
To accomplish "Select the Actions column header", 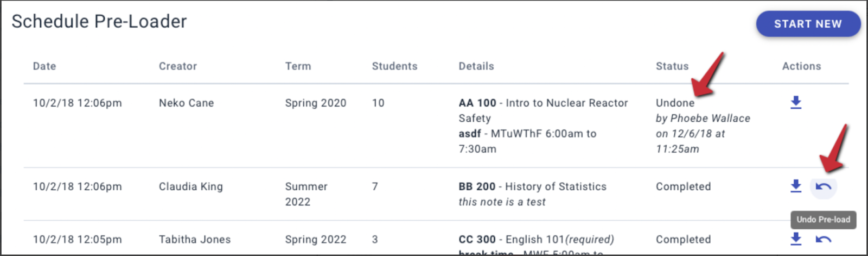I will click(802, 66).
